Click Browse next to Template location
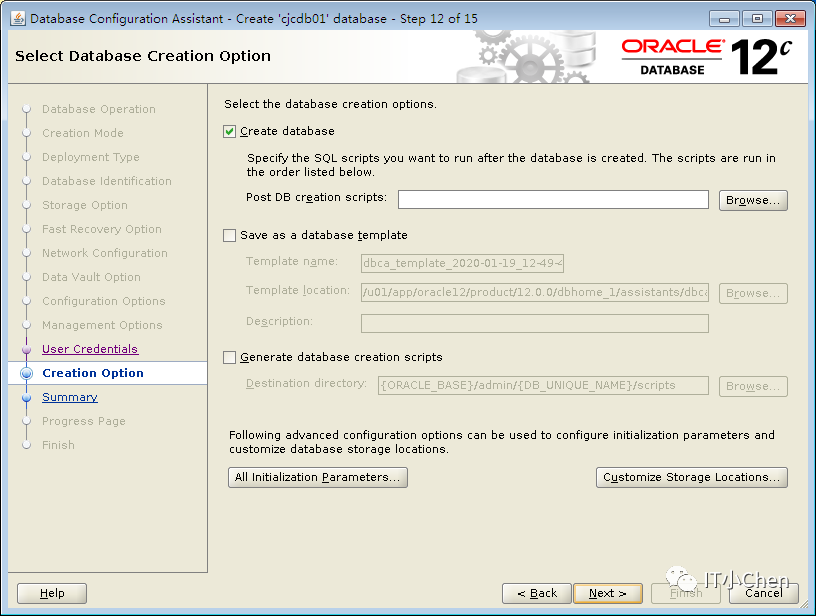816x616 pixels. (753, 293)
